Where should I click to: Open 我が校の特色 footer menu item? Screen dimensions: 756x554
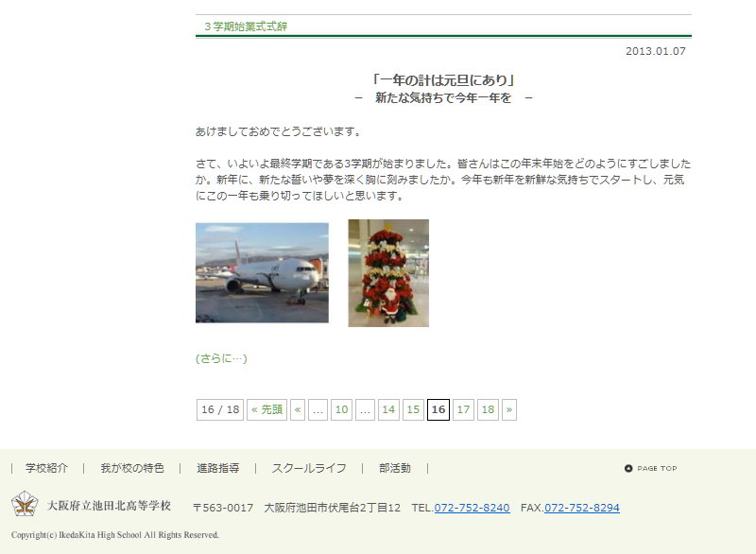click(x=132, y=468)
